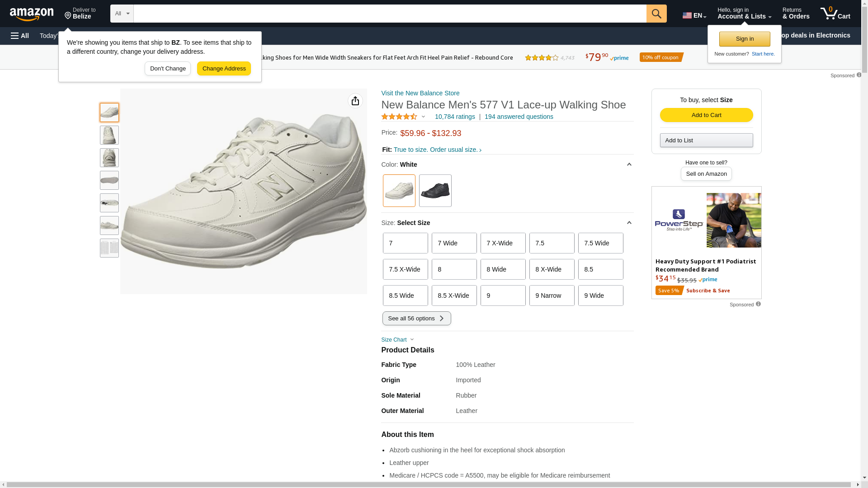The width and height of the screenshot is (868, 488).
Task: Open the EN language dropdown
Action: (694, 15)
